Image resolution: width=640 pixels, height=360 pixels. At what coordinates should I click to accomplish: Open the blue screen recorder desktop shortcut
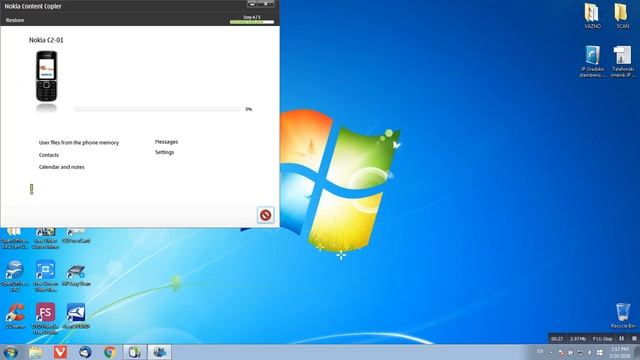tap(45, 276)
